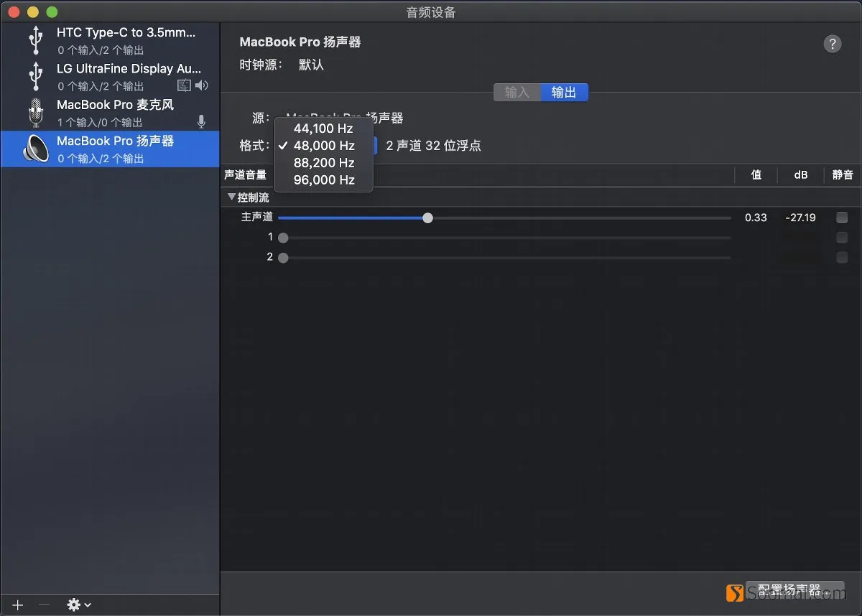Click the default output speaker icon on LG UltraFine row
Viewport: 862px width, 616px height.
[201, 85]
